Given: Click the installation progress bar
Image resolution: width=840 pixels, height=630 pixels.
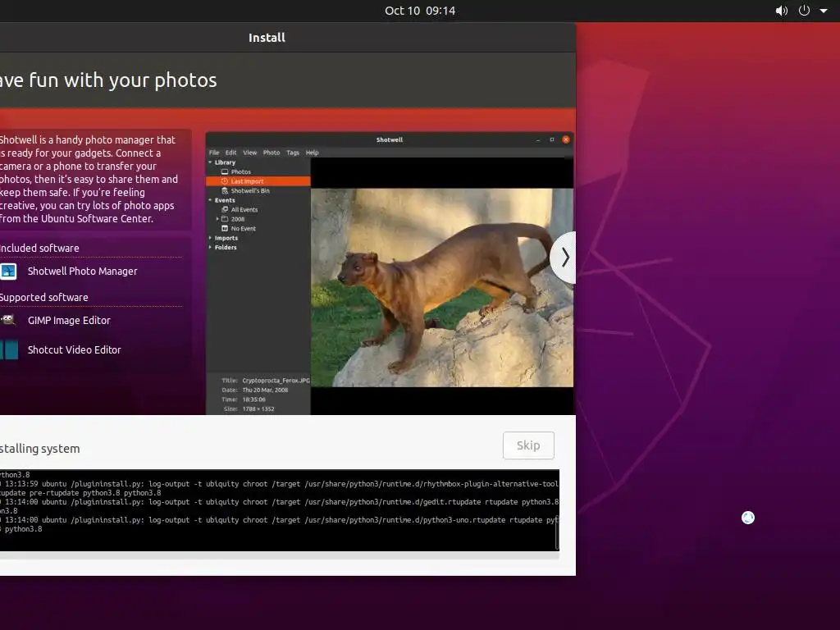Looking at the screenshot, I should pyautogui.click(x=280, y=557).
